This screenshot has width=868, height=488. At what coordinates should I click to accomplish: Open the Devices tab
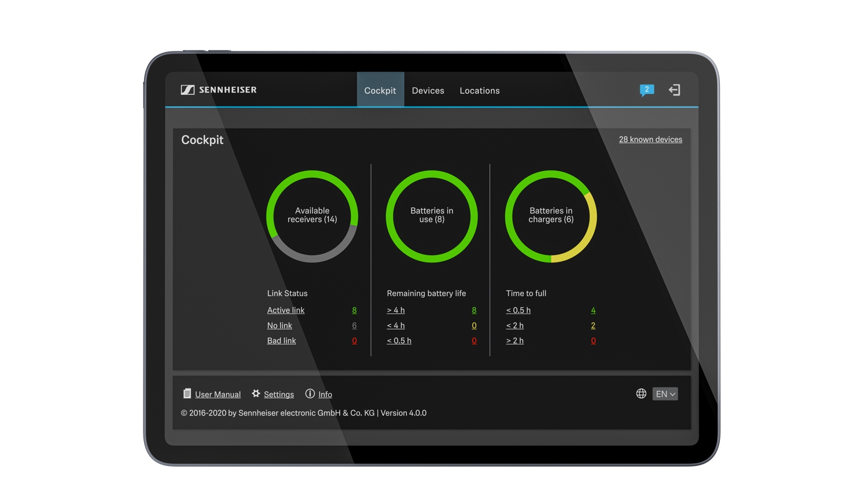[428, 90]
